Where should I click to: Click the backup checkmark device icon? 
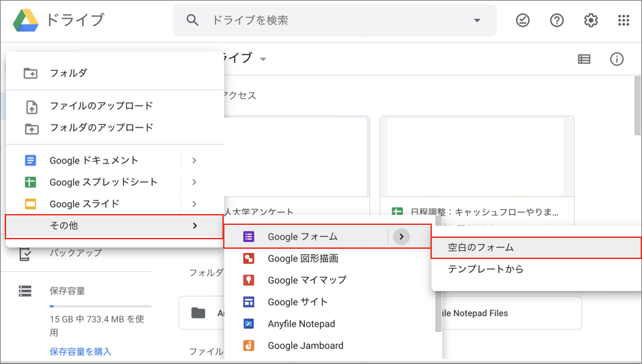click(25, 254)
